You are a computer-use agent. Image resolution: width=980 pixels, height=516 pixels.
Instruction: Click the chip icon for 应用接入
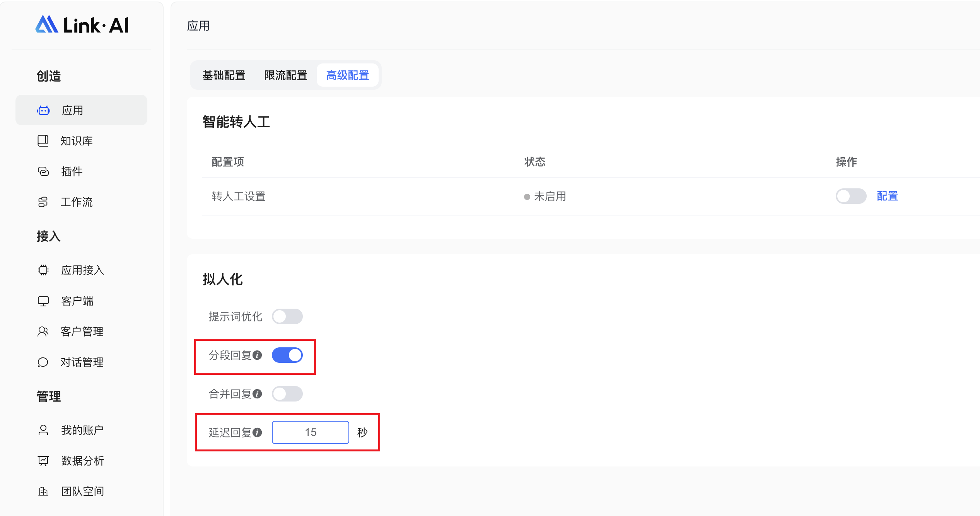pyautogui.click(x=43, y=270)
